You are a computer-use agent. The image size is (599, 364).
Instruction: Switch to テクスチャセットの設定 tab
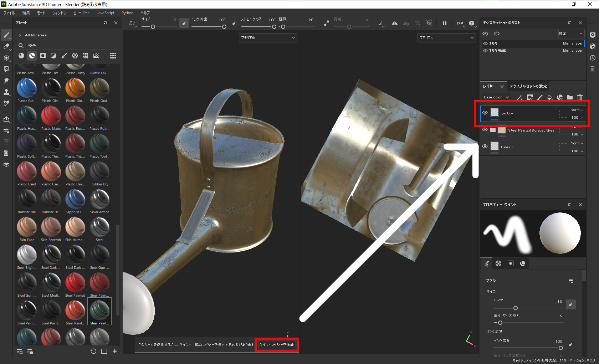coord(528,86)
